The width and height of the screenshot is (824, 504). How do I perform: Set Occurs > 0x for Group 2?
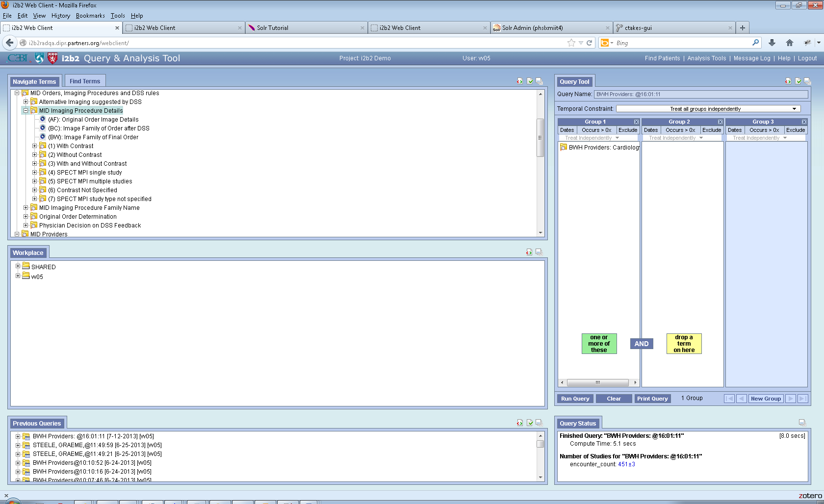pyautogui.click(x=680, y=130)
